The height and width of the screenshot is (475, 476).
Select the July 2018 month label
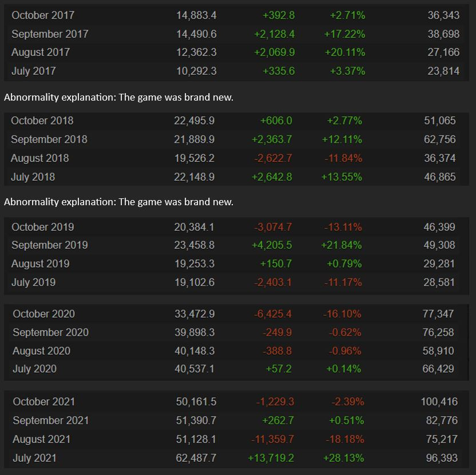[33, 177]
